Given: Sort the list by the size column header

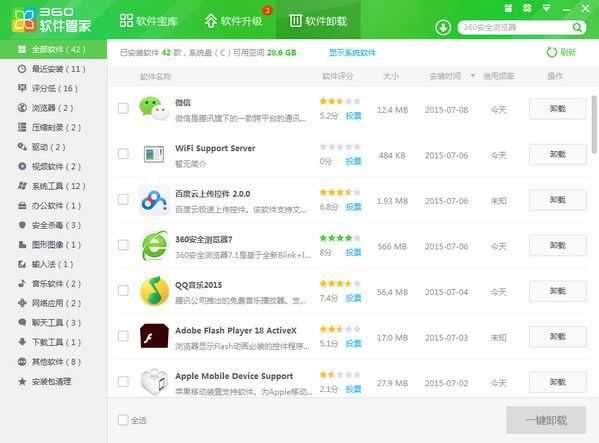Looking at the screenshot, I should (391, 76).
